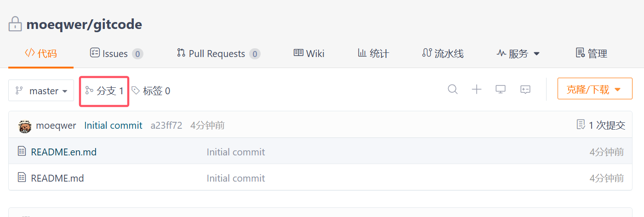644x217 pixels.
Task: Click the 4分钟前 time on README.md row
Action: [x=607, y=178]
